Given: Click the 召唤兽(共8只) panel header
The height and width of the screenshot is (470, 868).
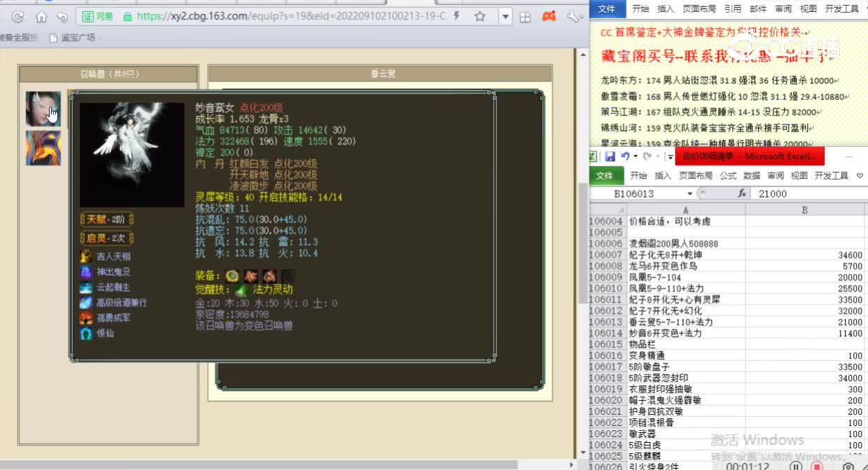Looking at the screenshot, I should tap(108, 74).
